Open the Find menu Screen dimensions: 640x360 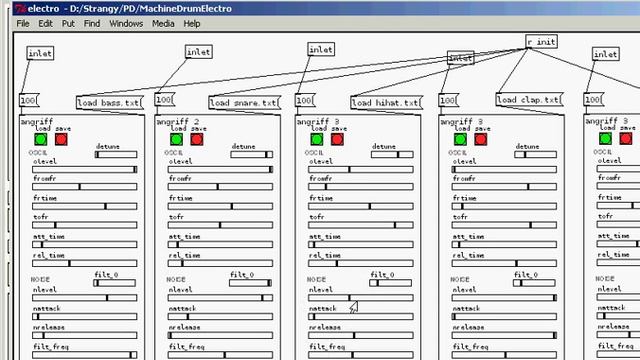(92, 24)
